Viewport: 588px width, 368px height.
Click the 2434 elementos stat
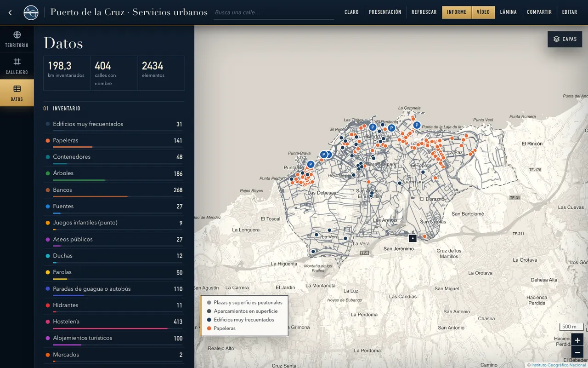[161, 73]
